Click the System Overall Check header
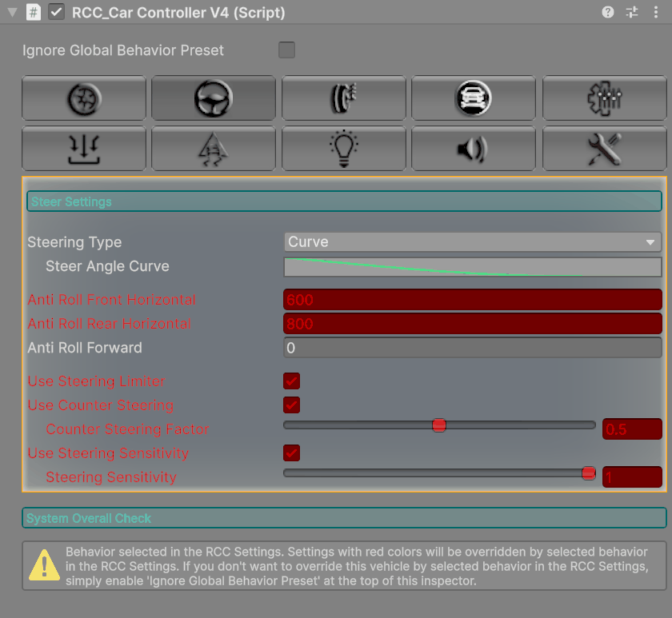The image size is (672, 618). coord(344,518)
